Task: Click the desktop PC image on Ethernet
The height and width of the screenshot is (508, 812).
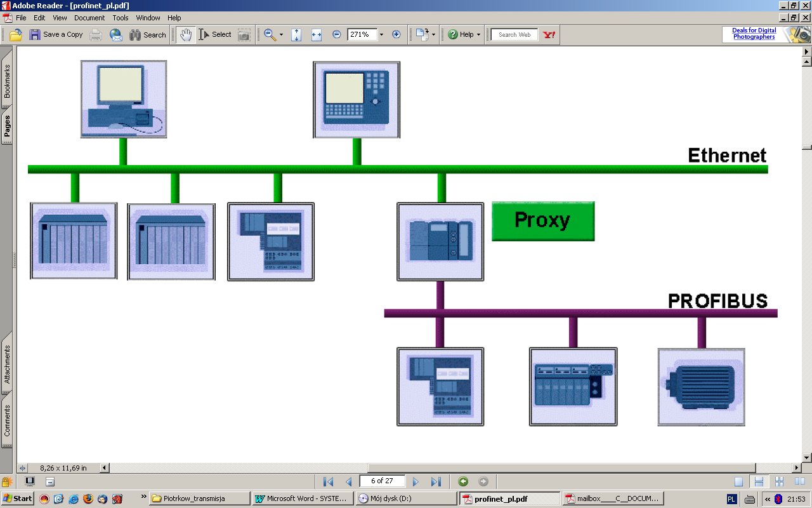Action: pyautogui.click(x=124, y=98)
